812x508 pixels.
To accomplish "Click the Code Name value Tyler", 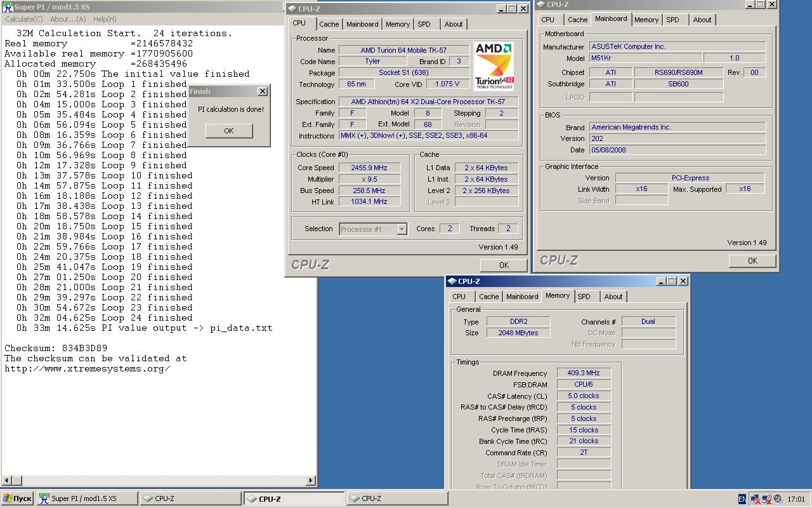I will click(x=373, y=62).
